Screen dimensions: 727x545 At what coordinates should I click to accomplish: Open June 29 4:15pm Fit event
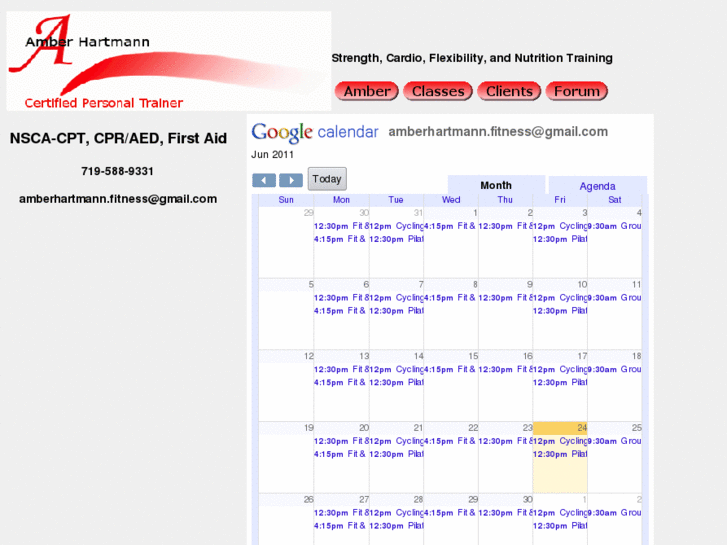[x=450, y=513]
